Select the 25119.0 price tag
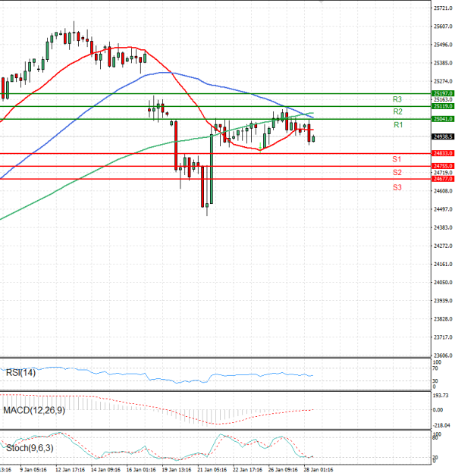 click(x=443, y=106)
